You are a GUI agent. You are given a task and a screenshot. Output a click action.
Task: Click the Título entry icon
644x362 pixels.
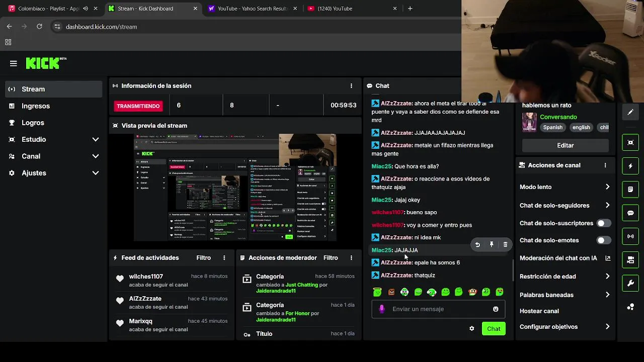[247, 334]
